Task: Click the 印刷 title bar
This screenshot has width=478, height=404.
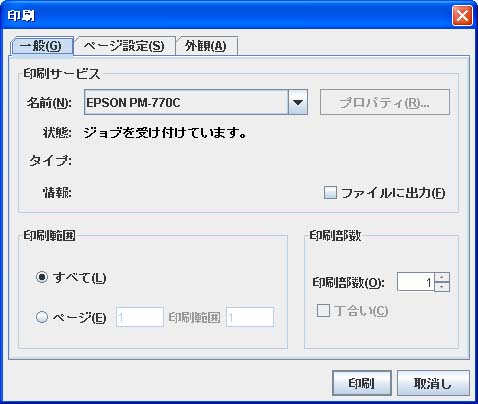Action: coord(227,15)
